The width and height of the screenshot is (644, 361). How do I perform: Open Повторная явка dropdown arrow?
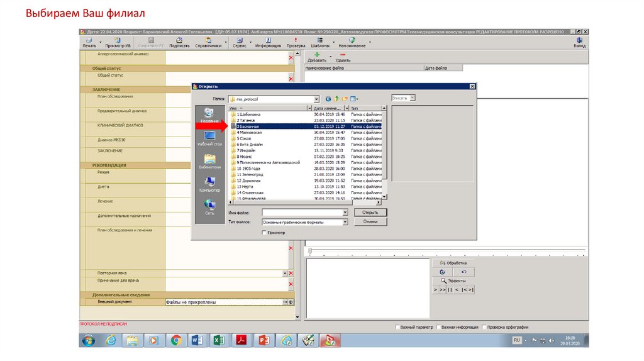click(x=285, y=273)
